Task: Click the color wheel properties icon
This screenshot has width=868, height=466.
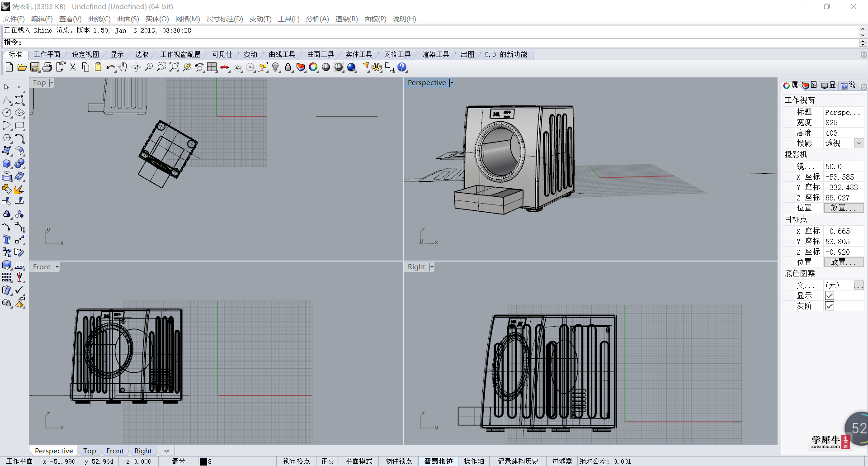Action: pos(313,67)
